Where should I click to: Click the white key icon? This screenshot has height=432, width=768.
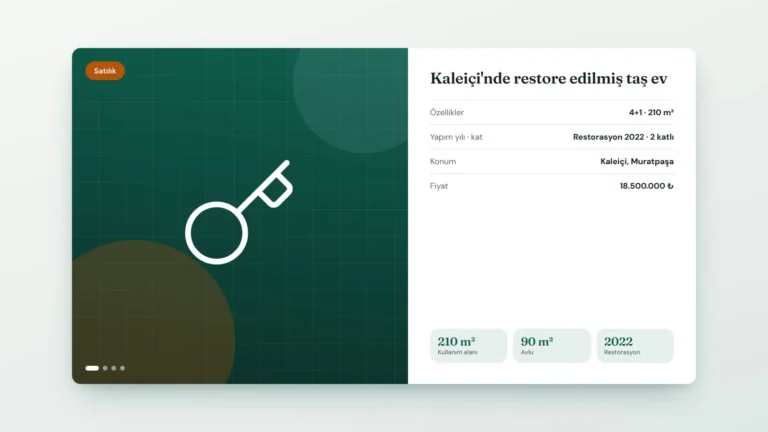[239, 212]
